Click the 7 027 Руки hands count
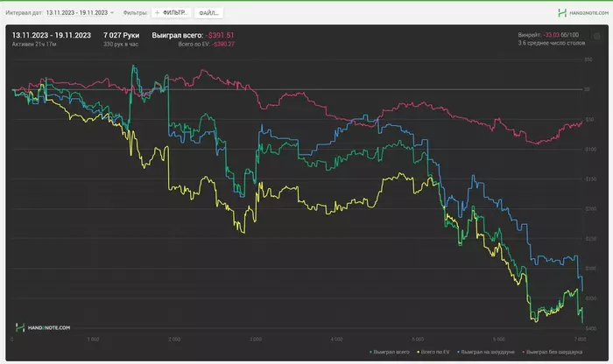The width and height of the screenshot is (613, 364). [121, 35]
